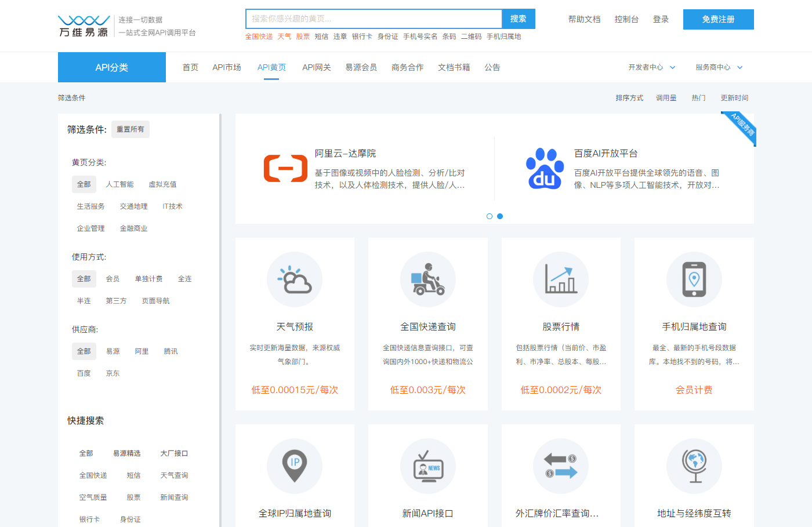Filter usage by 第三方
Screen dimensions: 812x527
click(116, 301)
